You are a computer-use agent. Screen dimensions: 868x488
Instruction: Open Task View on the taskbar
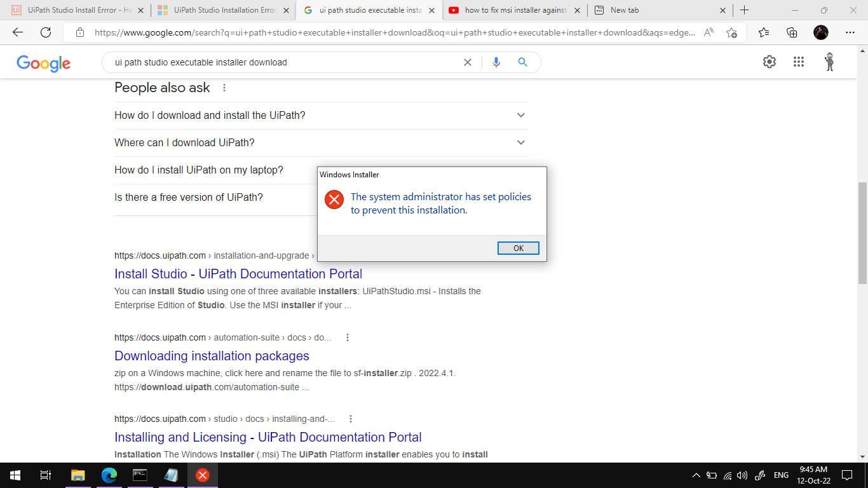pyautogui.click(x=46, y=475)
